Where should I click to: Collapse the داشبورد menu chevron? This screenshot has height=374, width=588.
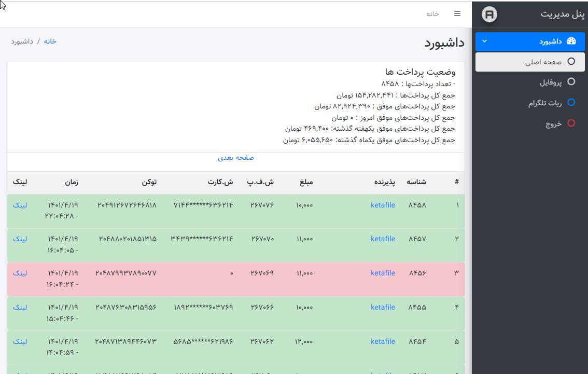484,41
